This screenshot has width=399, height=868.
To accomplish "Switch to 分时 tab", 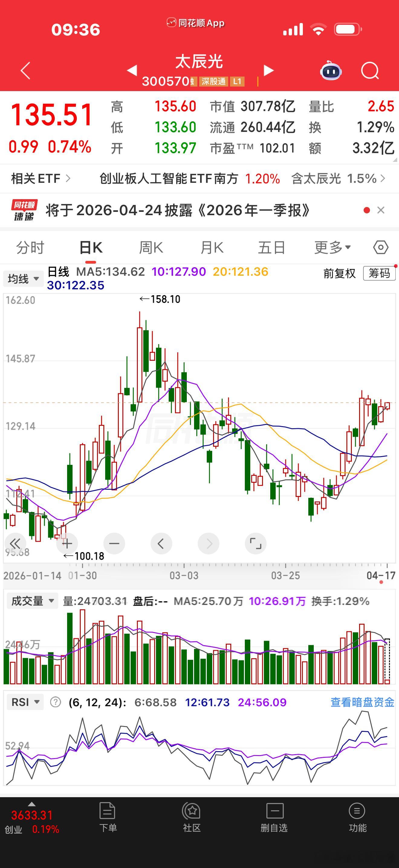I will tap(30, 248).
